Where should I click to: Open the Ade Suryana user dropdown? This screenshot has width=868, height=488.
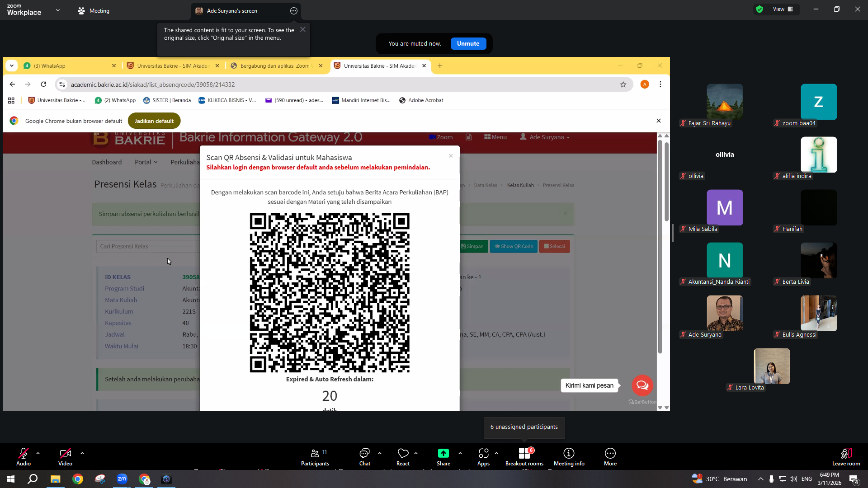[545, 137]
